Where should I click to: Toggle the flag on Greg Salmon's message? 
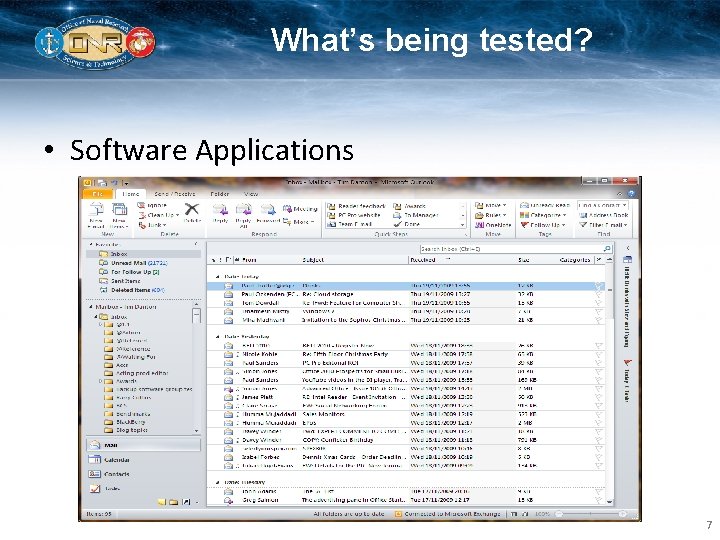click(x=598, y=500)
